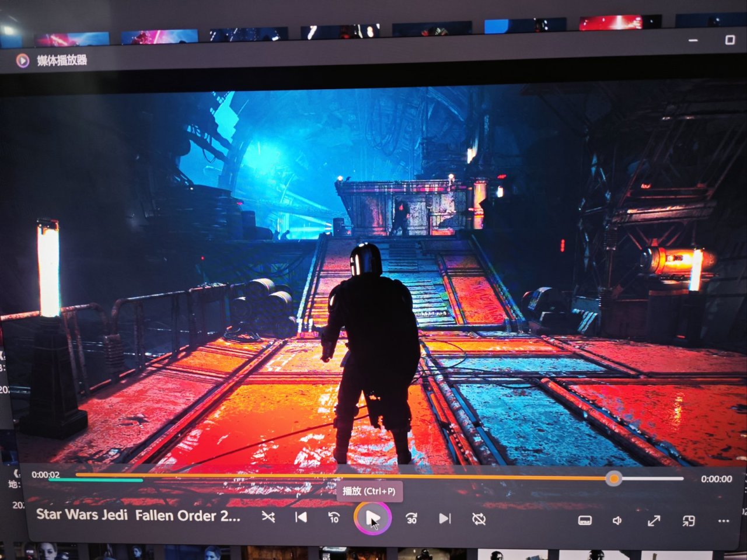Skip forward 30 seconds
The image size is (747, 560).
click(x=411, y=518)
